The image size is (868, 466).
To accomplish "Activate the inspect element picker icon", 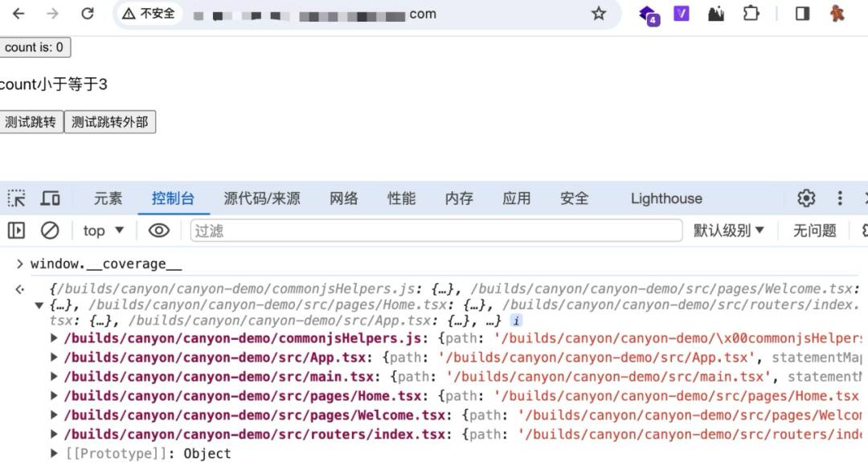I will pyautogui.click(x=16, y=198).
